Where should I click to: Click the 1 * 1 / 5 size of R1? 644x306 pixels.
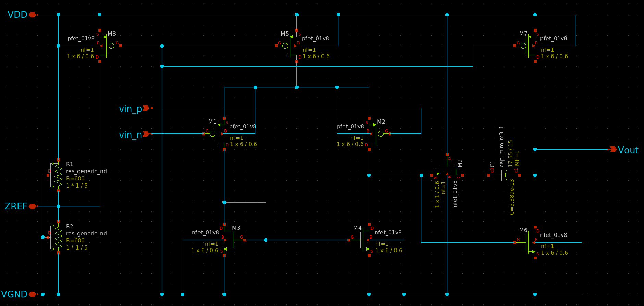(x=77, y=186)
